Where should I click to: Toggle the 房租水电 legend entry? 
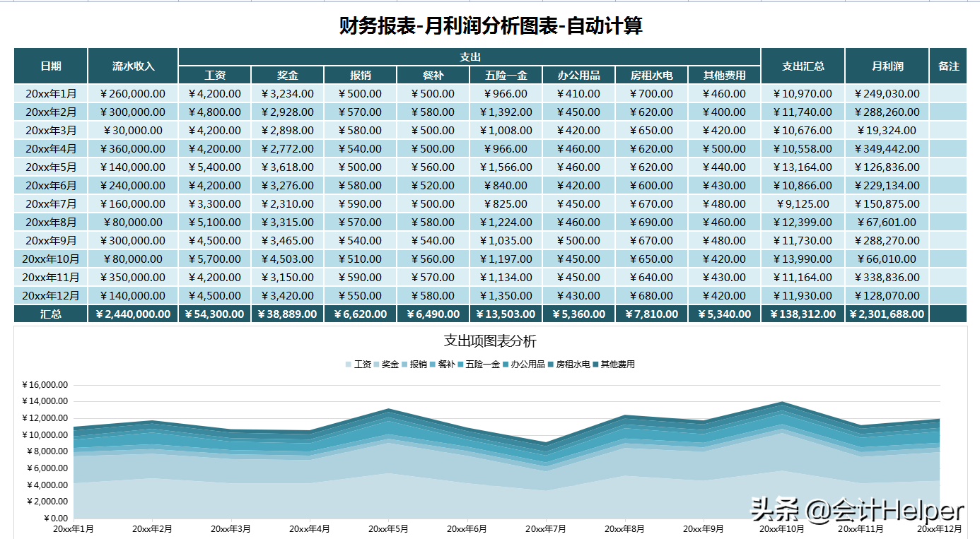tap(573, 364)
